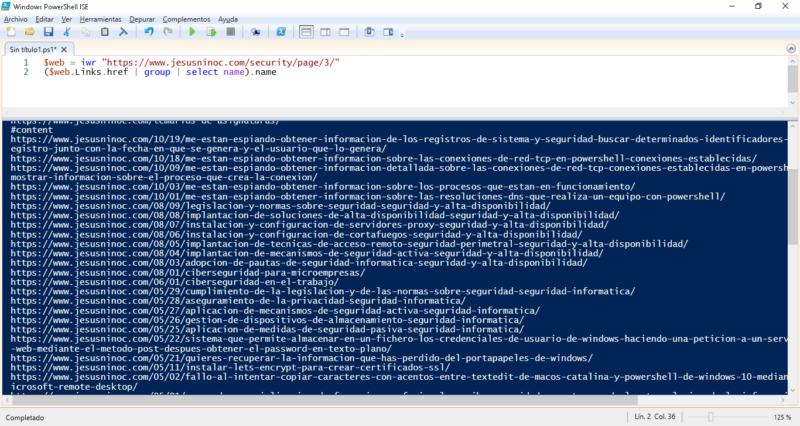Show script pane on the right layout
The height and width of the screenshot is (426, 800).
[326, 32]
